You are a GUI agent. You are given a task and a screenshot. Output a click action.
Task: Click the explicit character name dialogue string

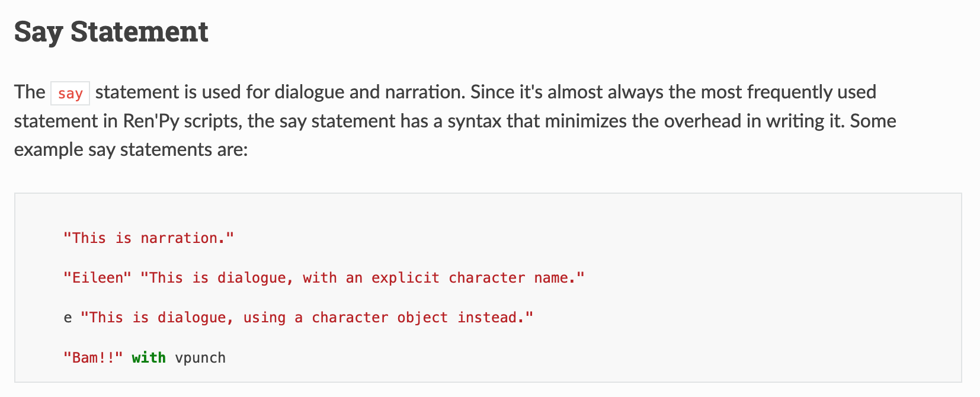(x=362, y=278)
